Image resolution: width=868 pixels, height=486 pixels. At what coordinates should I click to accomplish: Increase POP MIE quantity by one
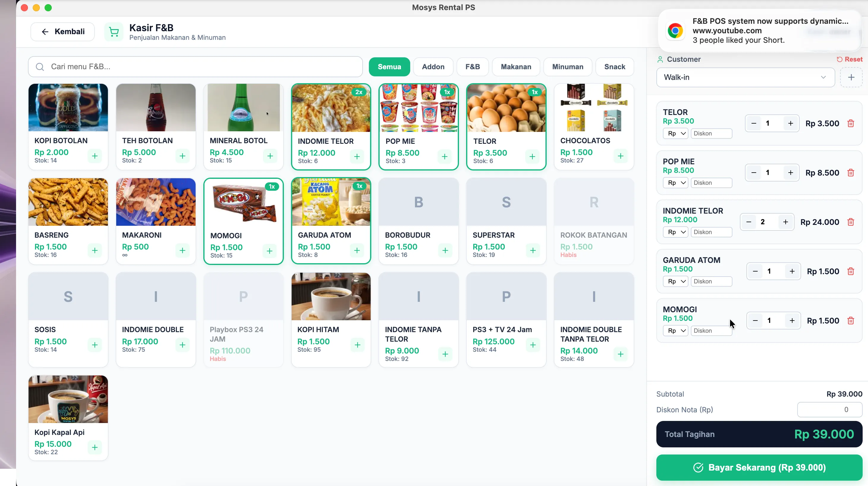pos(790,173)
